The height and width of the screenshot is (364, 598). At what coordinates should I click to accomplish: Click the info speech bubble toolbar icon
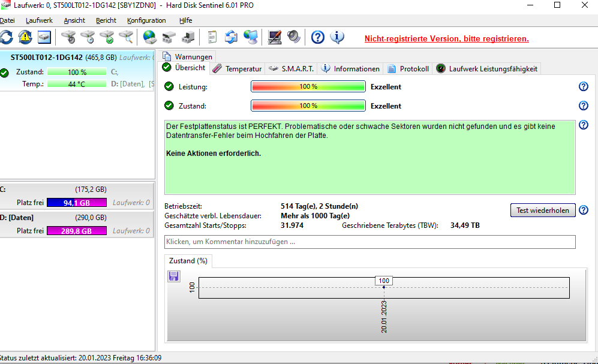pos(337,37)
